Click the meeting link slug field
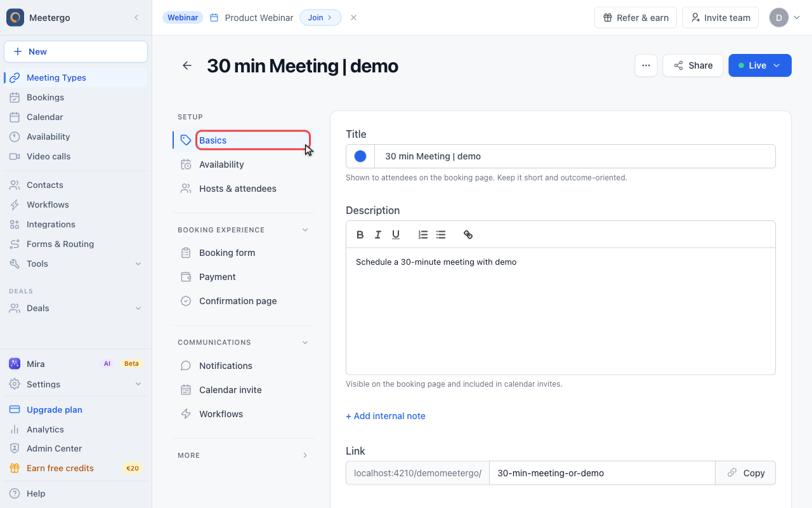812x508 pixels. [x=602, y=473]
